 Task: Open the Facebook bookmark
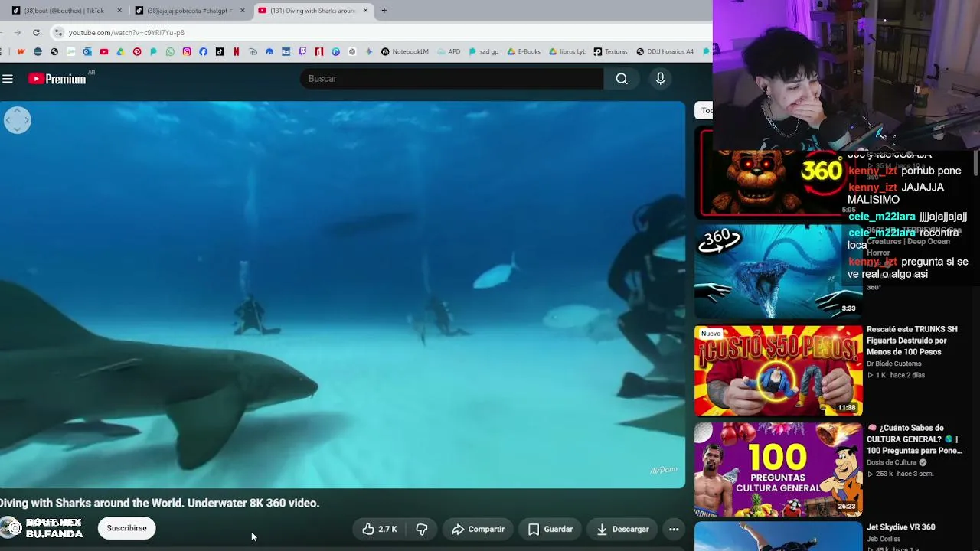(203, 52)
